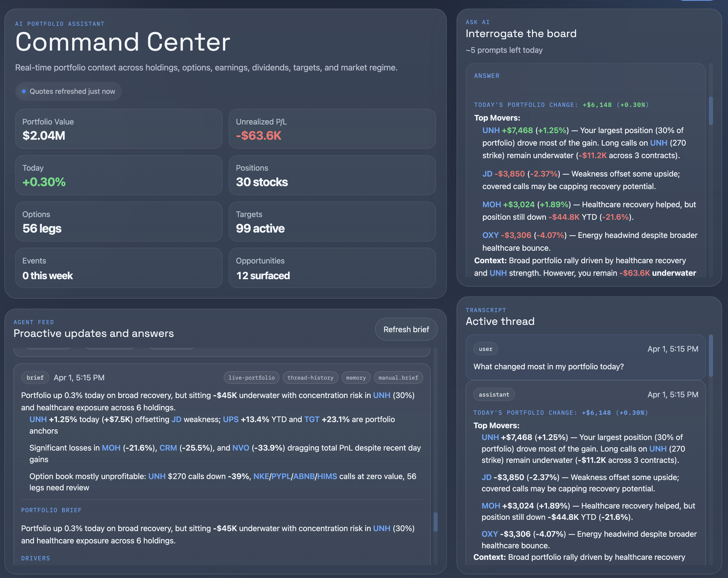728x578 pixels.
Task: Click the manual.brief source tag
Action: (x=398, y=377)
